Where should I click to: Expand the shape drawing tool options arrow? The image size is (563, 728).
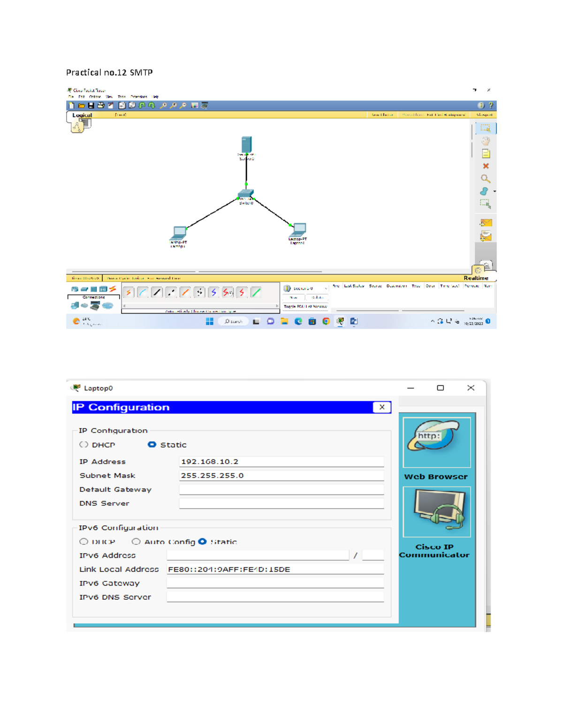pos(495,191)
